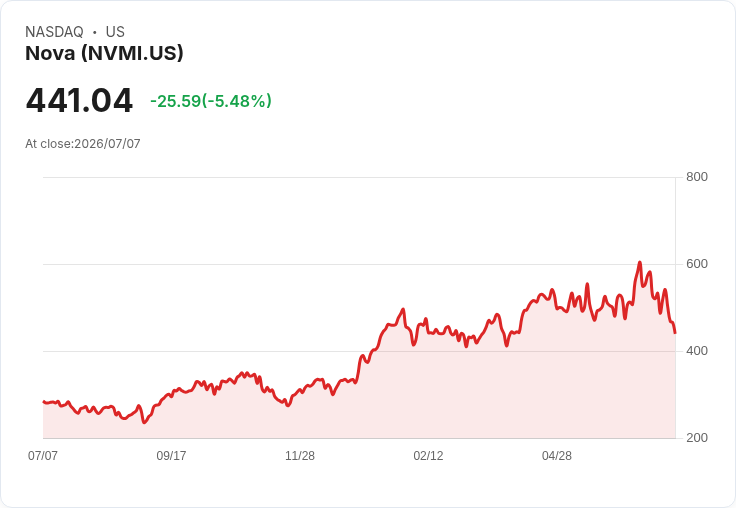Click the peak just before 02/12
Screen dimensions: 736x508
(403, 309)
